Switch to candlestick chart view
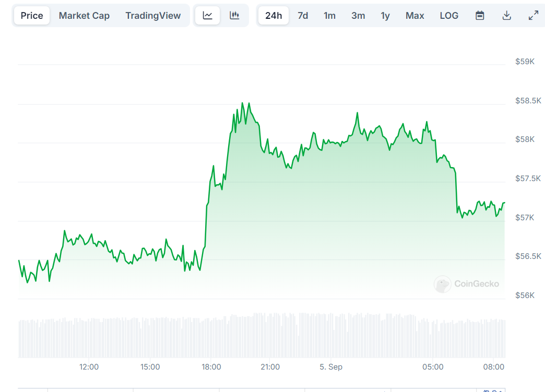The image size is (545, 392). [x=234, y=15]
